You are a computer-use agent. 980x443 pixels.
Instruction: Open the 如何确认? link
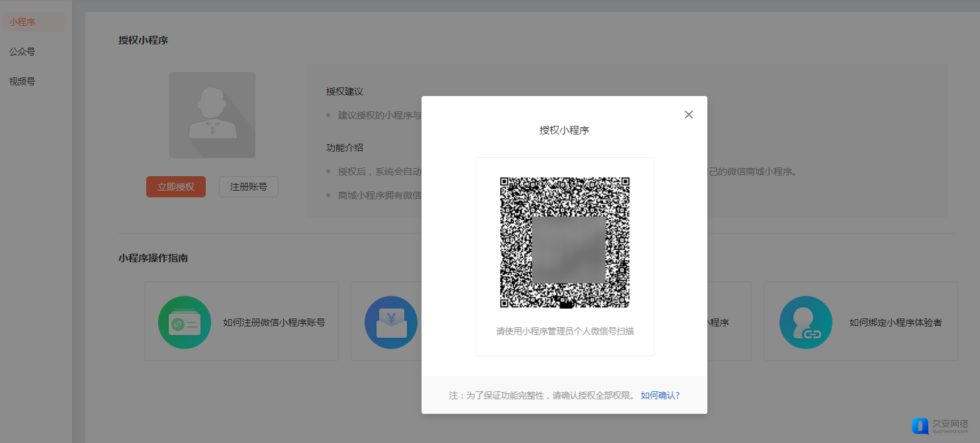(x=660, y=395)
